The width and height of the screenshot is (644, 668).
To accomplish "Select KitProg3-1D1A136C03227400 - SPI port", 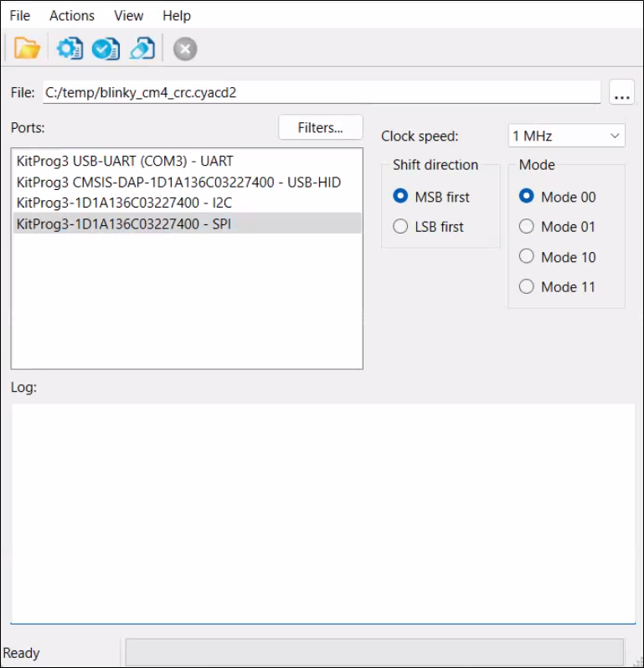I will (x=187, y=224).
